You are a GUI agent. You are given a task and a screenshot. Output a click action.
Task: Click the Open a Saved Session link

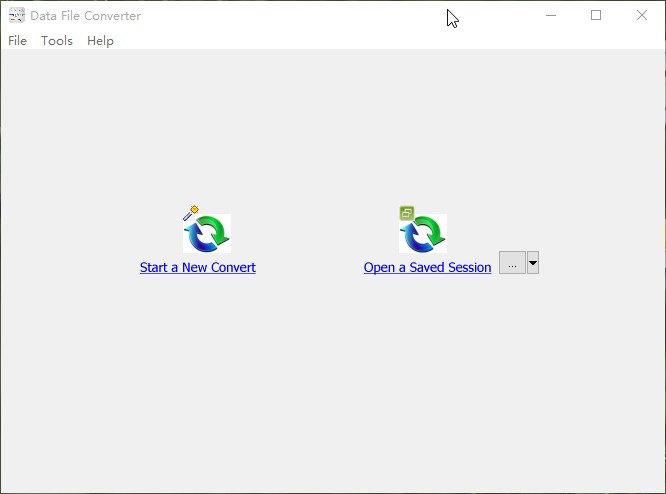(427, 267)
